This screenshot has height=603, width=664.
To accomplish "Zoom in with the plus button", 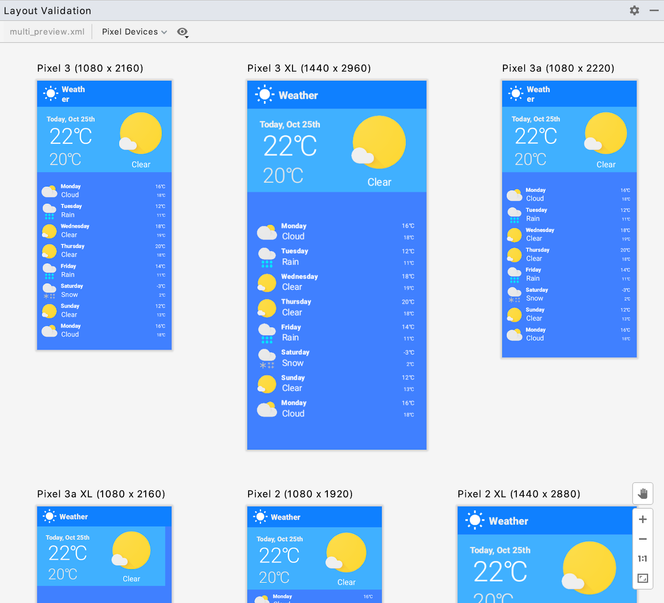I will coord(643,519).
